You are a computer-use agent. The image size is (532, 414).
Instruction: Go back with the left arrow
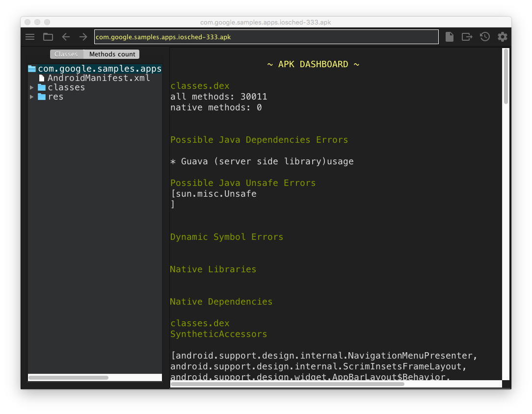click(x=66, y=37)
